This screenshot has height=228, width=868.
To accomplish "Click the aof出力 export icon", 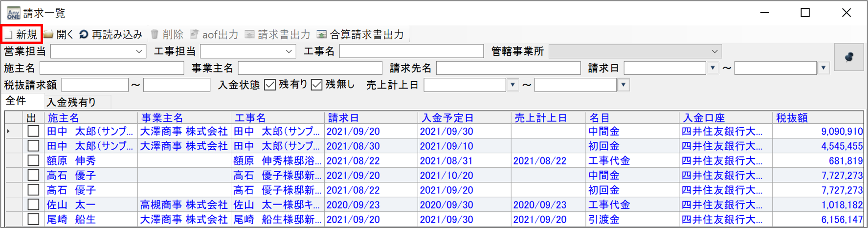I will (194, 34).
